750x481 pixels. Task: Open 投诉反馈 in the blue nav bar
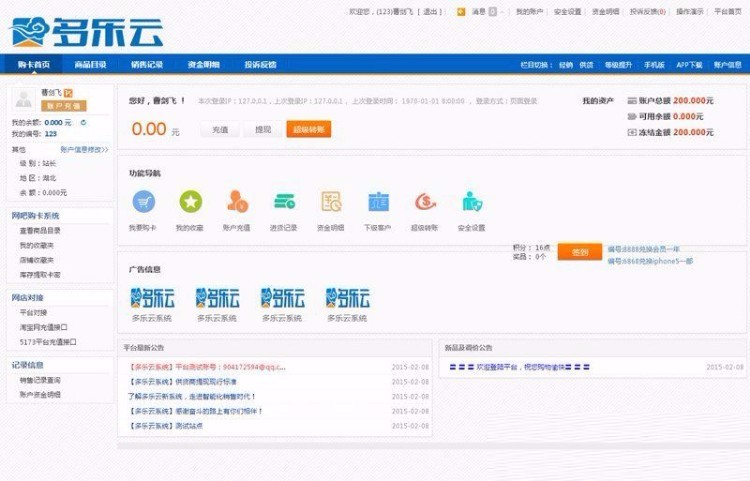pyautogui.click(x=260, y=65)
